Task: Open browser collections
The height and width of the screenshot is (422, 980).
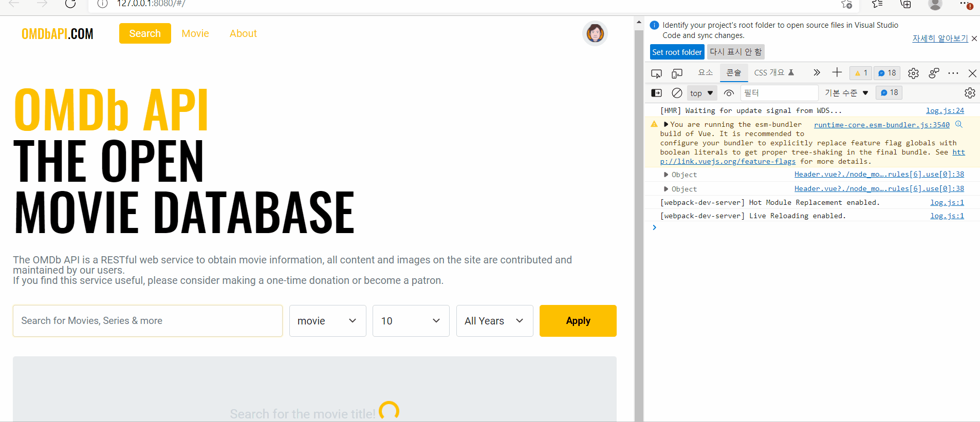Action: point(906,4)
